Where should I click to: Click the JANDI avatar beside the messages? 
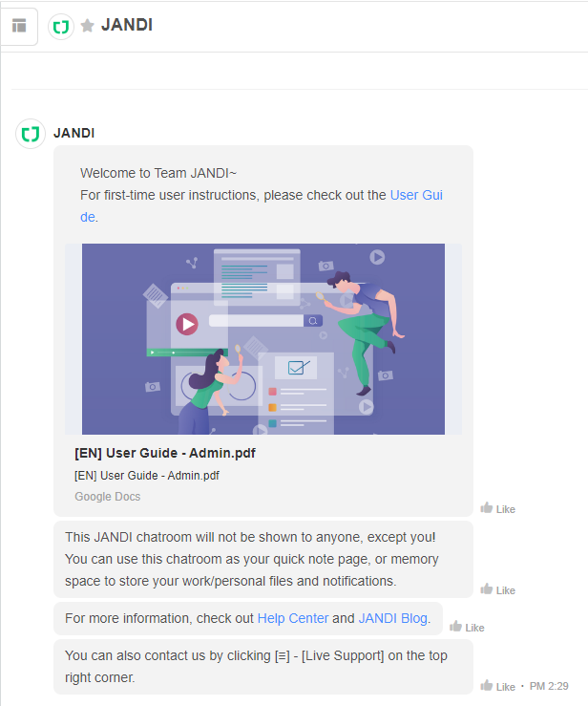31,134
